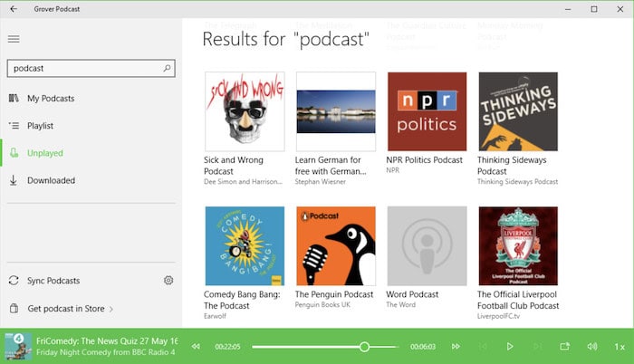This screenshot has width=634, height=364.
Task: Click 'The Penguin Podcast' title text
Action: point(334,294)
